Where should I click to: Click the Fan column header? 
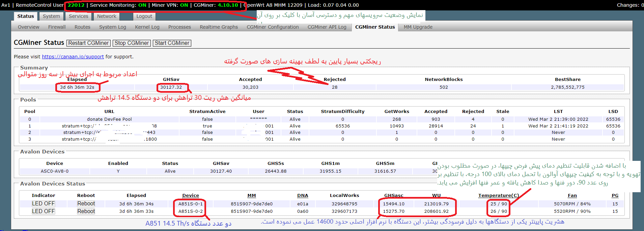point(572,195)
